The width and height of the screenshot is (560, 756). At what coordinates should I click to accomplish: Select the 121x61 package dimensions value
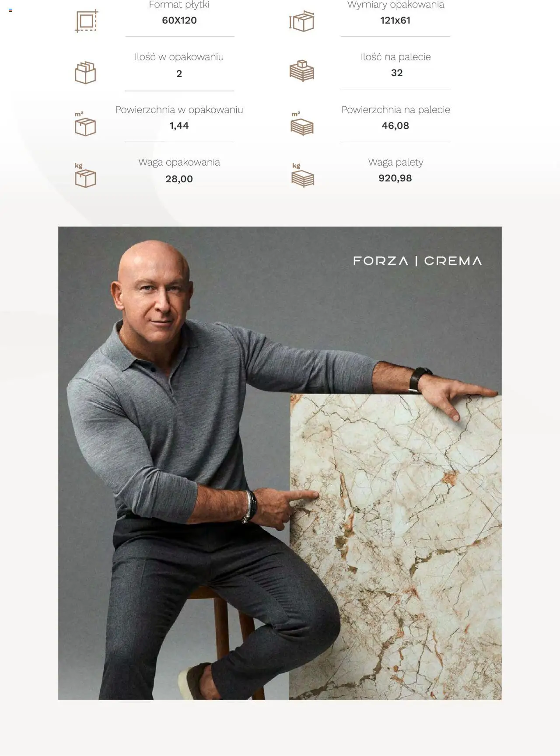point(395,20)
